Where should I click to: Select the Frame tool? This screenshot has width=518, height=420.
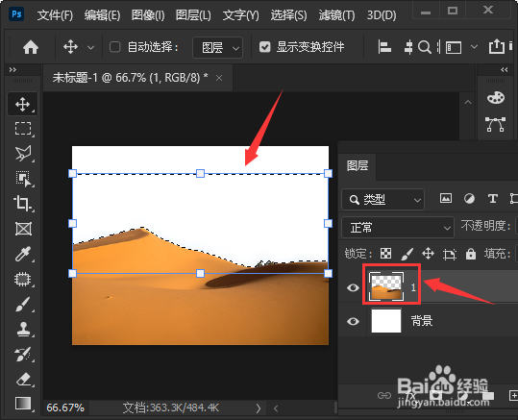pyautogui.click(x=23, y=229)
